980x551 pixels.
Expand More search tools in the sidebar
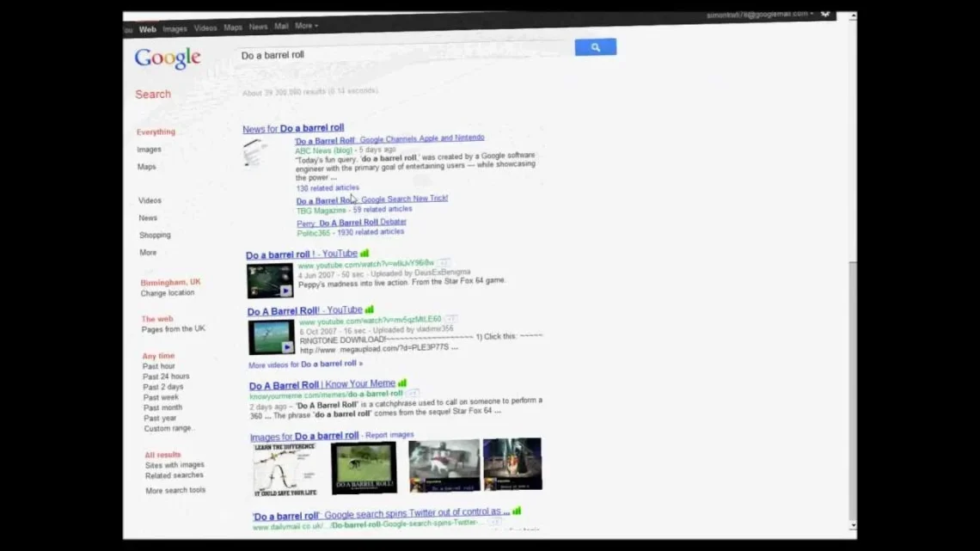pyautogui.click(x=175, y=491)
